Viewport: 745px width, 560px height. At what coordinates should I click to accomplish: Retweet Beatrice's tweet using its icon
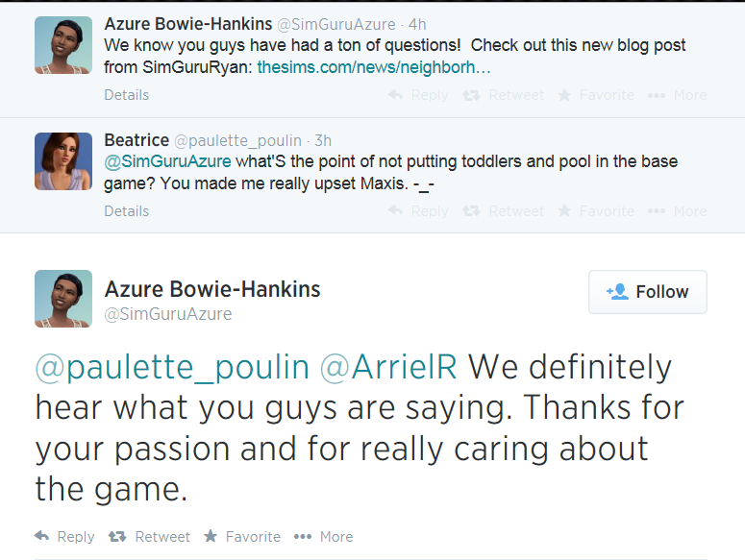pyautogui.click(x=472, y=211)
